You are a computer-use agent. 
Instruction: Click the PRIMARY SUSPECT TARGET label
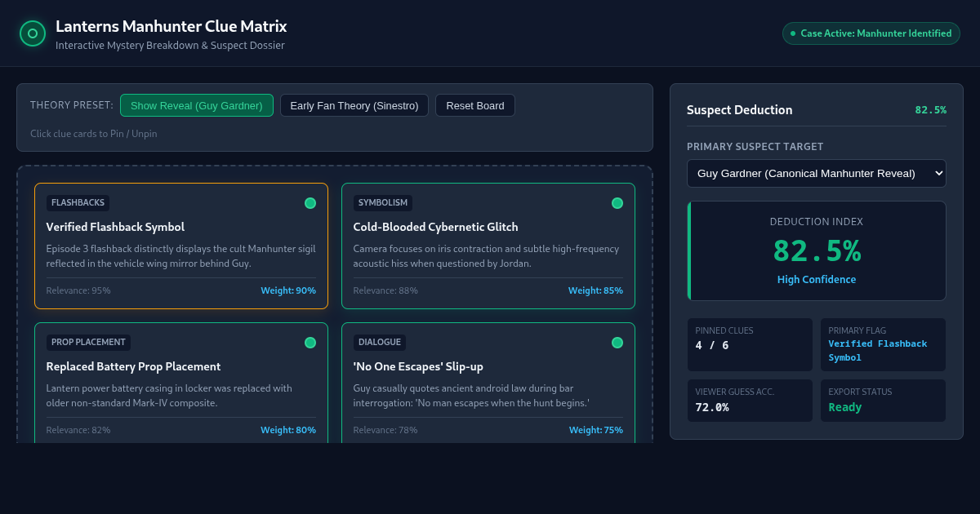pyautogui.click(x=755, y=147)
